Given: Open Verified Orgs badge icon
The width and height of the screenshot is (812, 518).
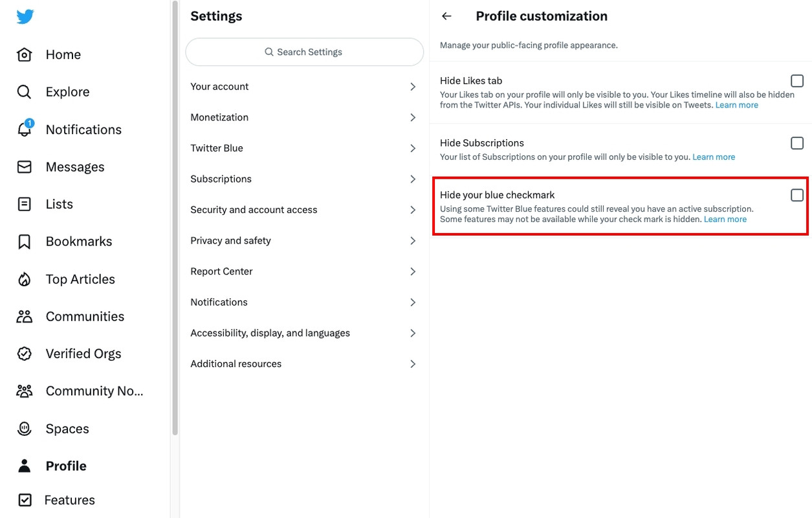Looking at the screenshot, I should tap(24, 354).
